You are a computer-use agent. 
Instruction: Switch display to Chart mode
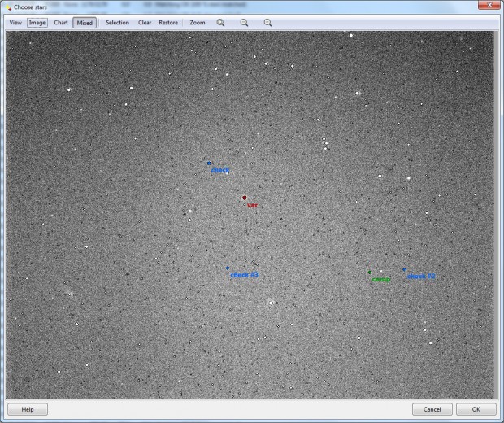pos(61,23)
